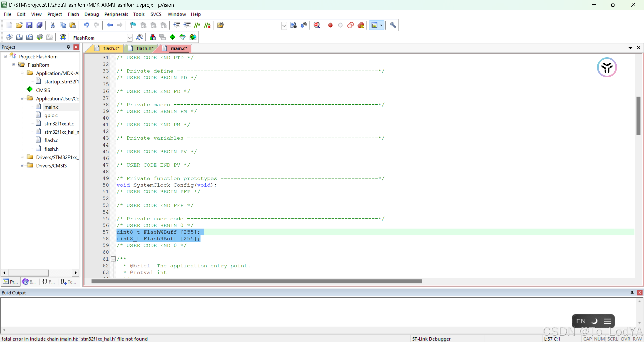Open the Project menu

click(55, 14)
